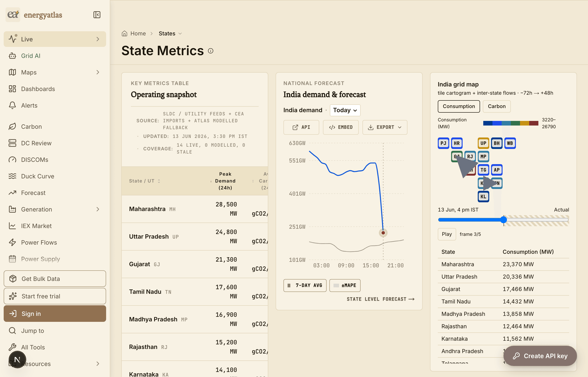The height and width of the screenshot is (377, 588).
Task: Open Power Flows lightning icon
Action: (12, 242)
